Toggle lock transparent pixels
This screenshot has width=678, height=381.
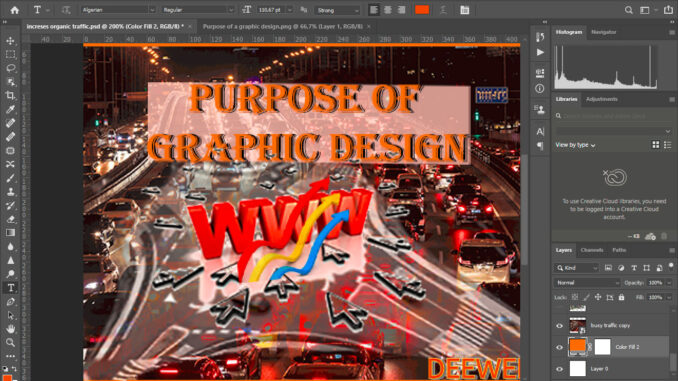pyautogui.click(x=575, y=297)
